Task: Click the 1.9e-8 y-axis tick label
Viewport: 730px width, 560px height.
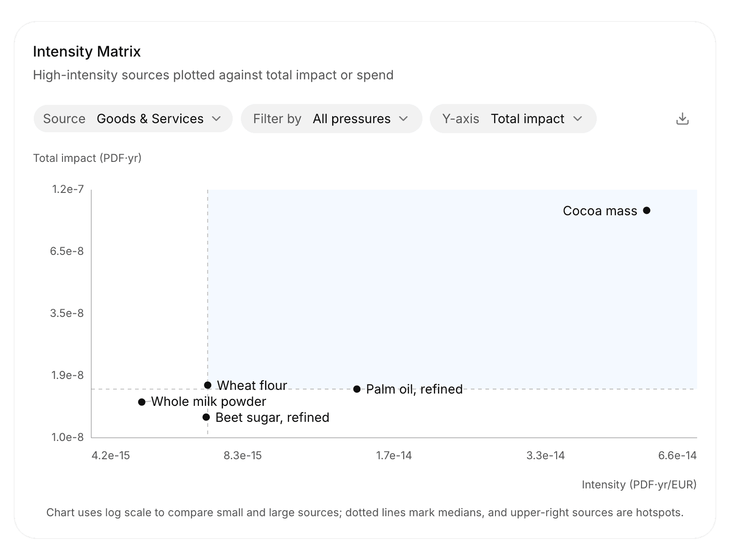Action: (68, 375)
